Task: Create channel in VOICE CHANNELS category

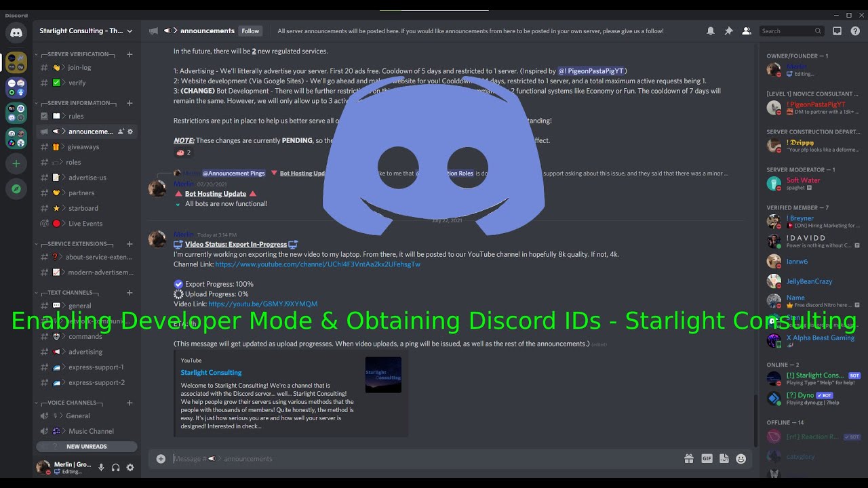Action: pyautogui.click(x=130, y=403)
